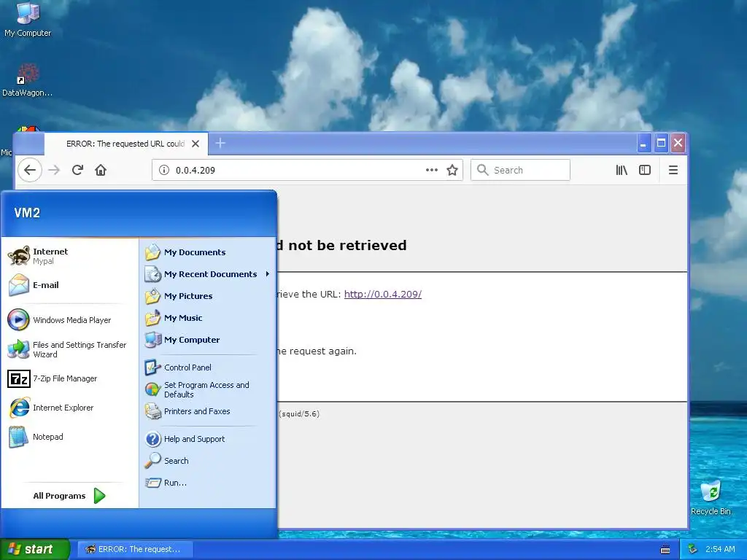Open Control Panel
The width and height of the screenshot is (747, 560).
point(207,367)
